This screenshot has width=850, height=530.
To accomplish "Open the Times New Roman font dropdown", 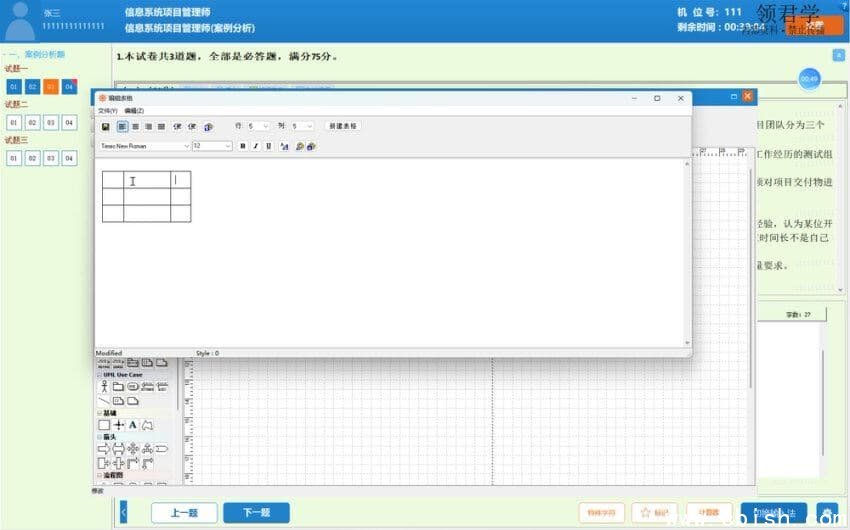I will (x=186, y=146).
